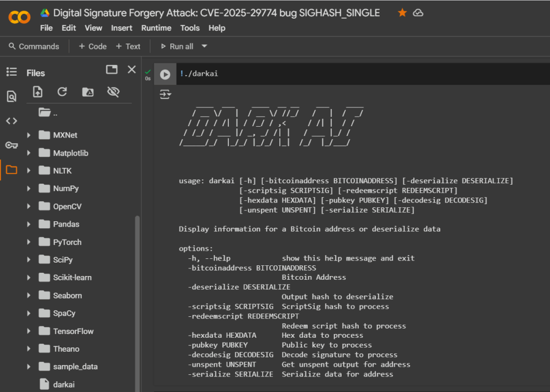
Task: Refresh the file browser
Action: (x=62, y=92)
